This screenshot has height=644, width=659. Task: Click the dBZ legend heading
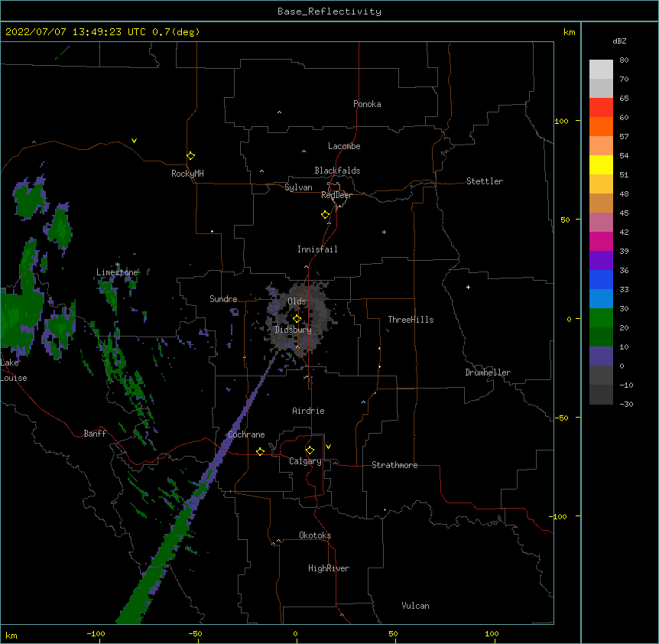(619, 41)
